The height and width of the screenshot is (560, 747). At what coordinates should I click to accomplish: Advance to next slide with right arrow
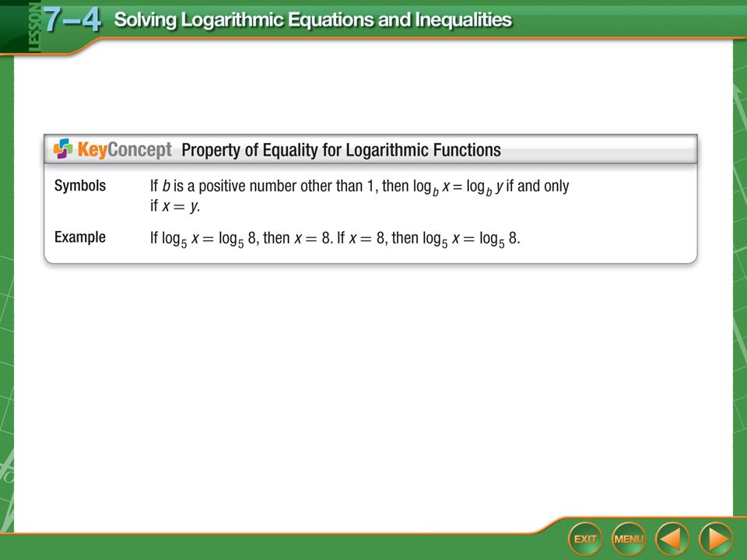(x=716, y=539)
